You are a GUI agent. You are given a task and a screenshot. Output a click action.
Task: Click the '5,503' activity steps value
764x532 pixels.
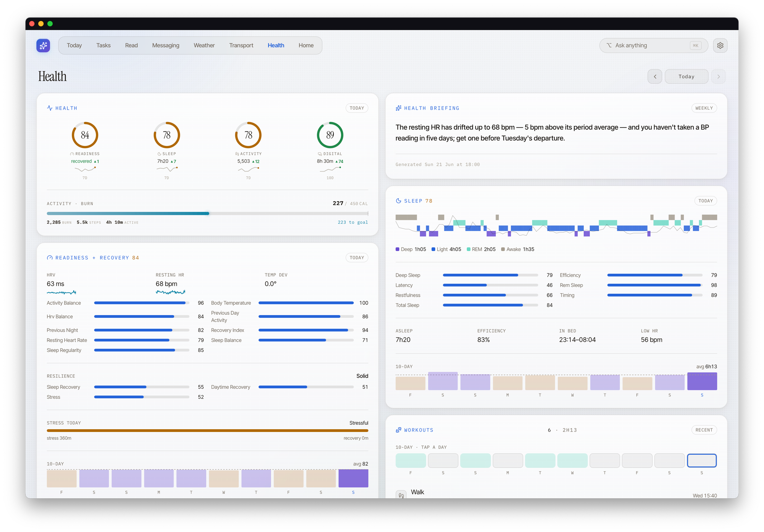pos(243,161)
